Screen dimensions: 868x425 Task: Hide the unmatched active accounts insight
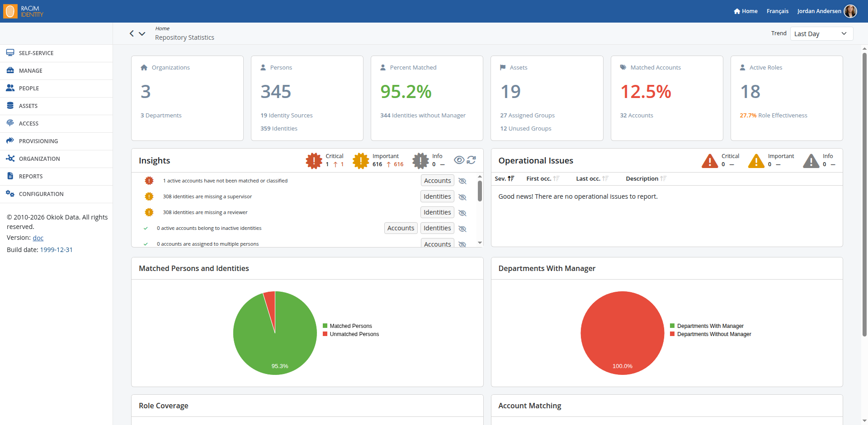click(462, 181)
